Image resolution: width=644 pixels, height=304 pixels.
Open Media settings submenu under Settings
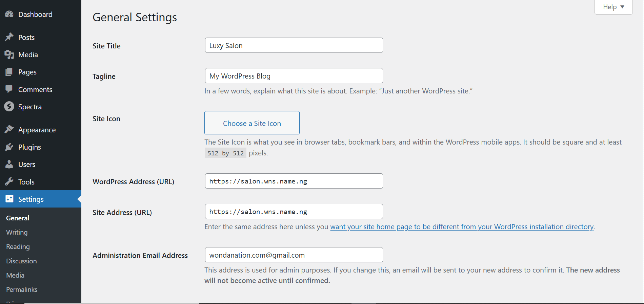point(15,275)
